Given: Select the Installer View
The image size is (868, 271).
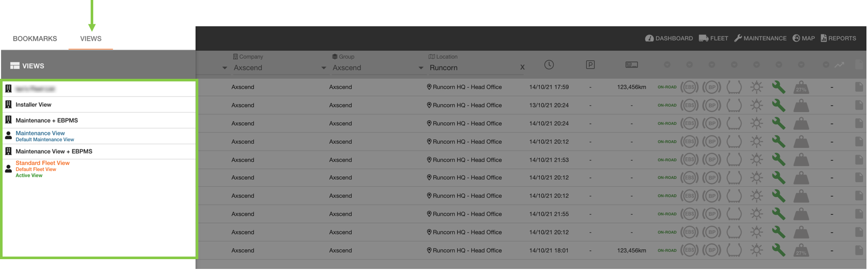Looking at the screenshot, I should [x=33, y=105].
